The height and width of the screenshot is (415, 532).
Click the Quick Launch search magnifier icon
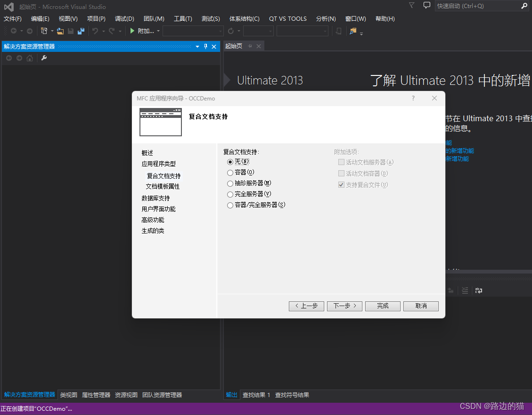point(524,6)
